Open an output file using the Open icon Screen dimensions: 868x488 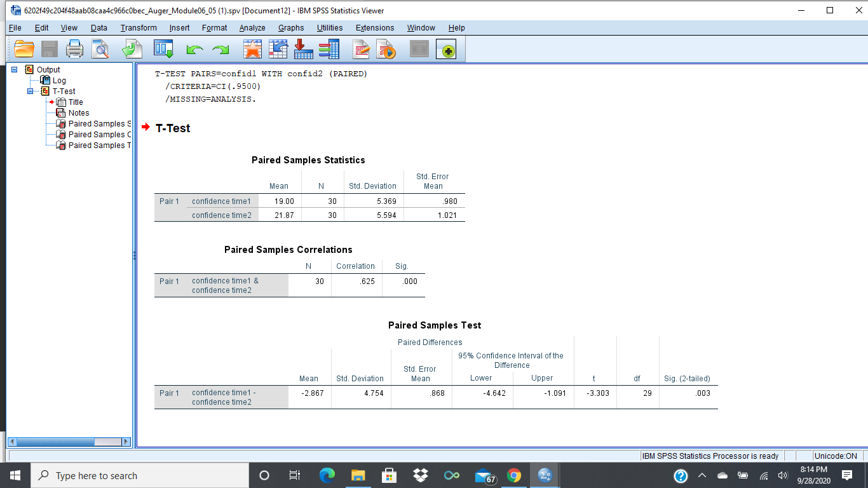[x=24, y=49]
